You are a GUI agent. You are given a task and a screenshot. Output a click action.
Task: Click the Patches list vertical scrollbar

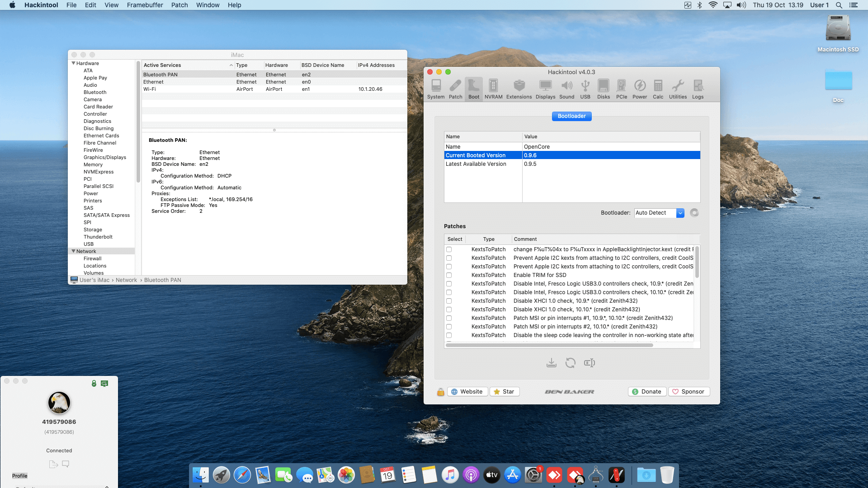[697, 263]
